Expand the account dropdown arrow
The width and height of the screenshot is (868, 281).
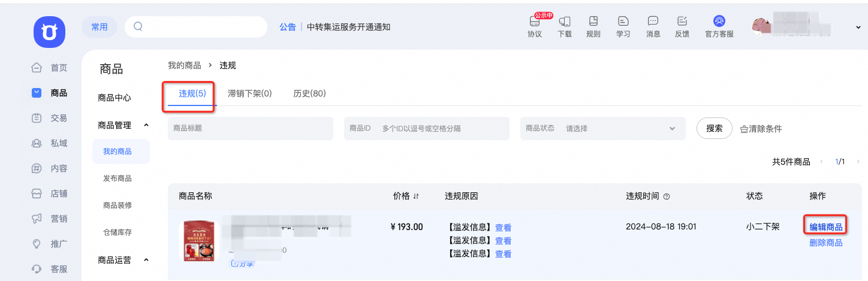pyautogui.click(x=858, y=28)
